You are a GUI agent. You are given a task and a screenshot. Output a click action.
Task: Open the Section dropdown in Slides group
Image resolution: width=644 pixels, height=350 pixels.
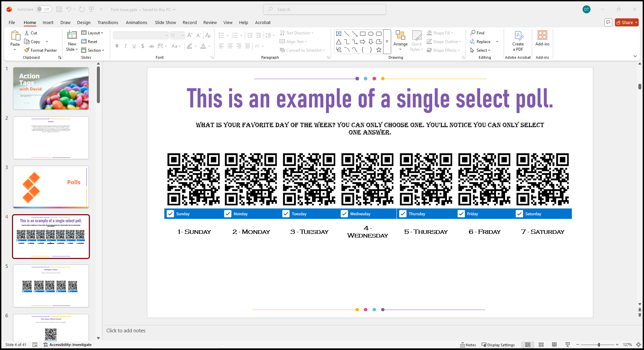coord(94,50)
